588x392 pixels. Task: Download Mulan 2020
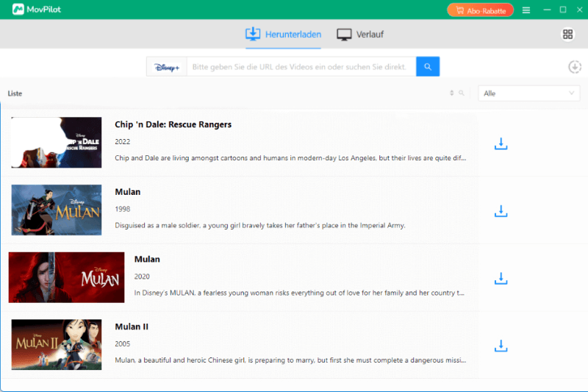click(501, 279)
